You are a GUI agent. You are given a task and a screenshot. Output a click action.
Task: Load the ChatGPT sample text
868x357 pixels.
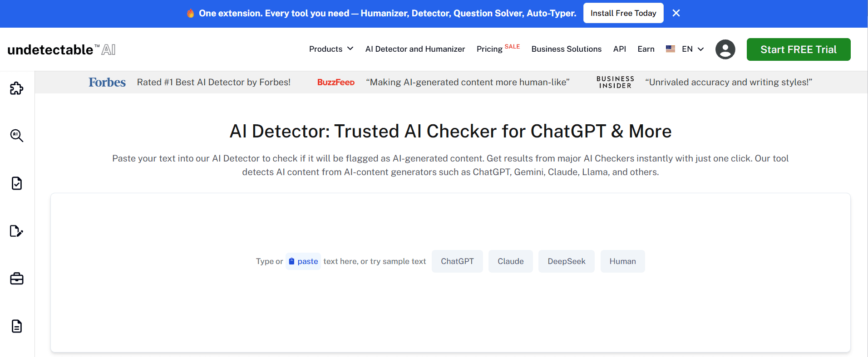pyautogui.click(x=457, y=261)
